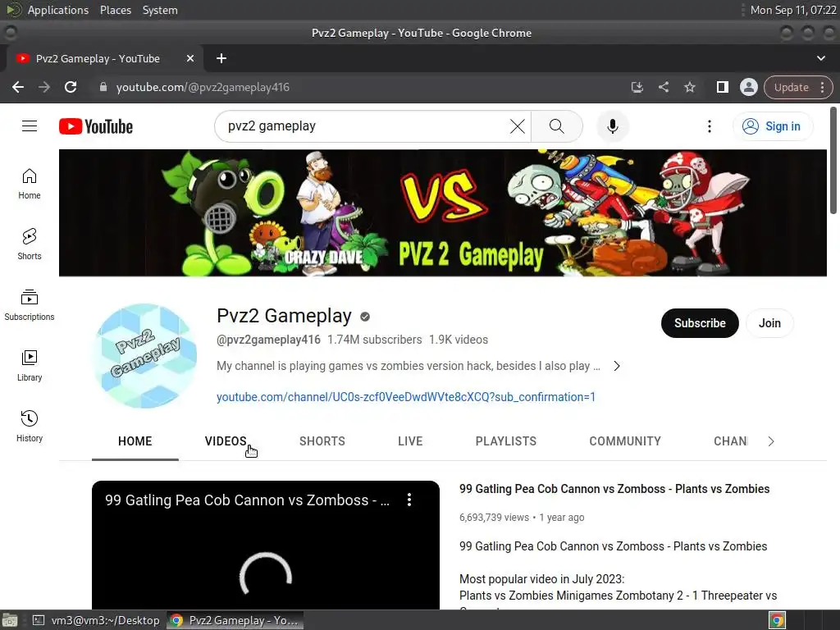Click the verified badge next to channel name
Screen dimensions: 840x630
pyautogui.click(x=365, y=317)
